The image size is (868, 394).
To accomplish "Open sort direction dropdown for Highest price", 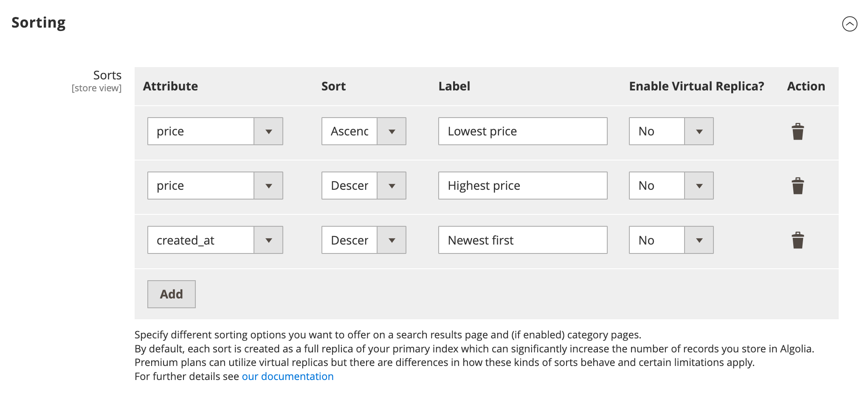I will 364,186.
